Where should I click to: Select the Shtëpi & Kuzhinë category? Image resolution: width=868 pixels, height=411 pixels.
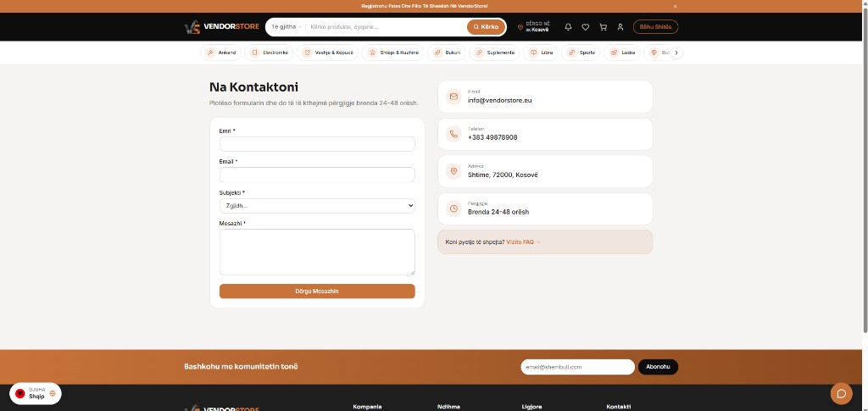393,53
